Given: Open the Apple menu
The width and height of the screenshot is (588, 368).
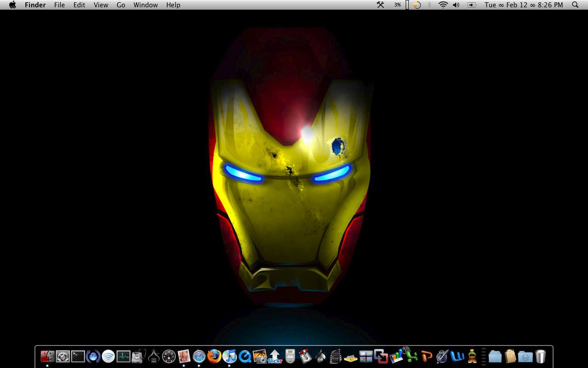Looking at the screenshot, I should [x=12, y=5].
